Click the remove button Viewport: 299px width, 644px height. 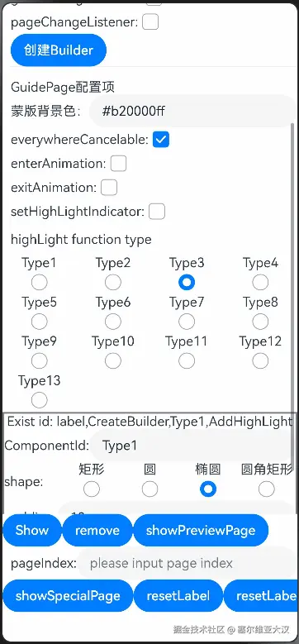click(97, 530)
